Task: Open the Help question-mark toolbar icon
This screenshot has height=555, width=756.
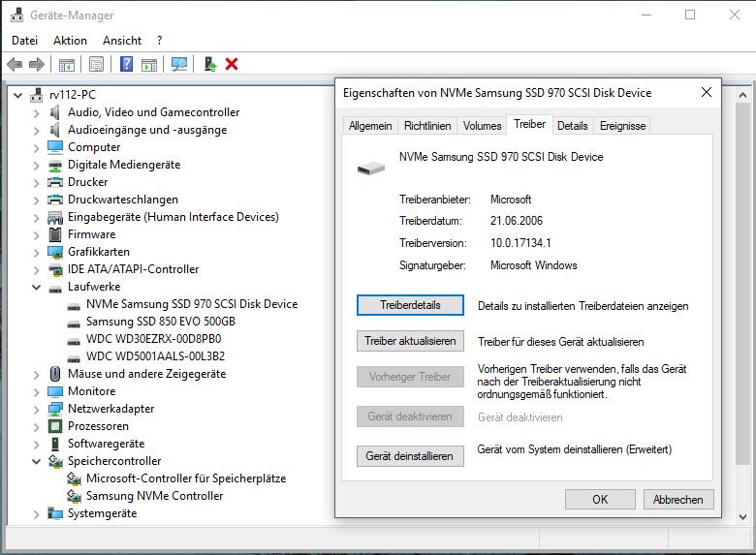Action: (x=126, y=64)
